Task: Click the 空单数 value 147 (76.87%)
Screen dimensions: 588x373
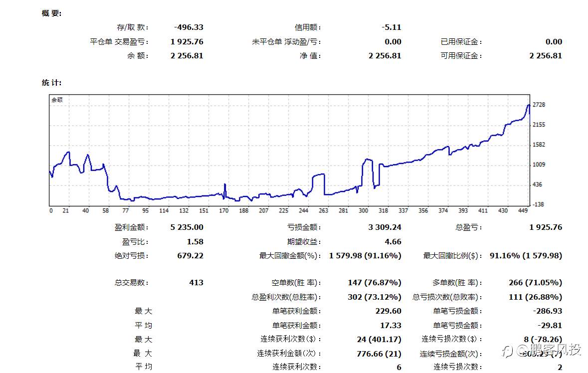Action: (375, 283)
